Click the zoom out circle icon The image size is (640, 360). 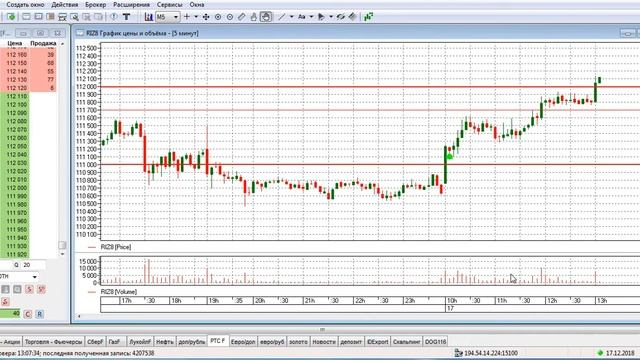tap(230, 17)
